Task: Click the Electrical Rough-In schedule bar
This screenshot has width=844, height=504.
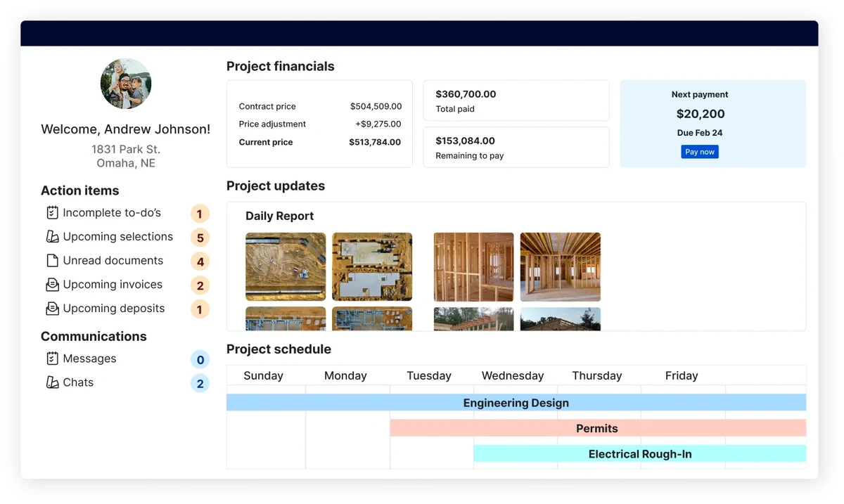Action: tap(640, 453)
